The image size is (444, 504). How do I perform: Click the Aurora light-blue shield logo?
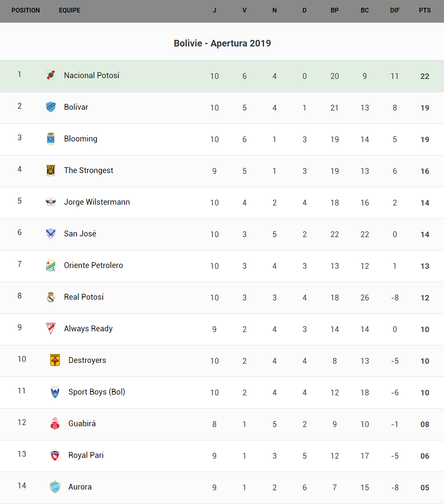[55, 487]
